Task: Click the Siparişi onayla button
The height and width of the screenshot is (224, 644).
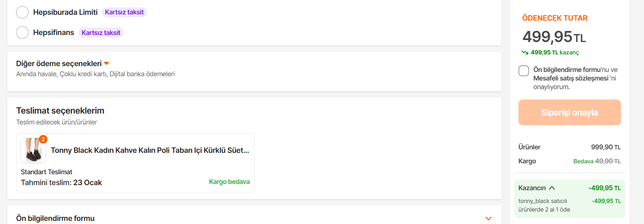Action: click(x=569, y=112)
